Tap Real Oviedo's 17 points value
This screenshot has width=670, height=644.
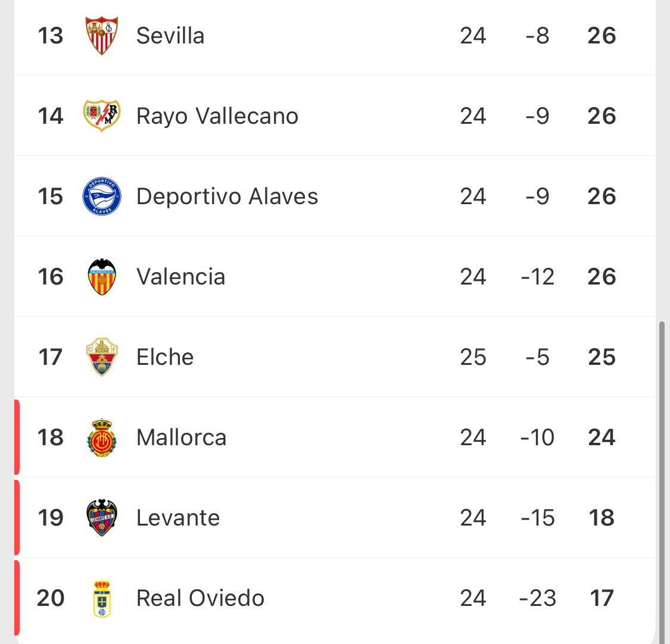[x=602, y=598]
